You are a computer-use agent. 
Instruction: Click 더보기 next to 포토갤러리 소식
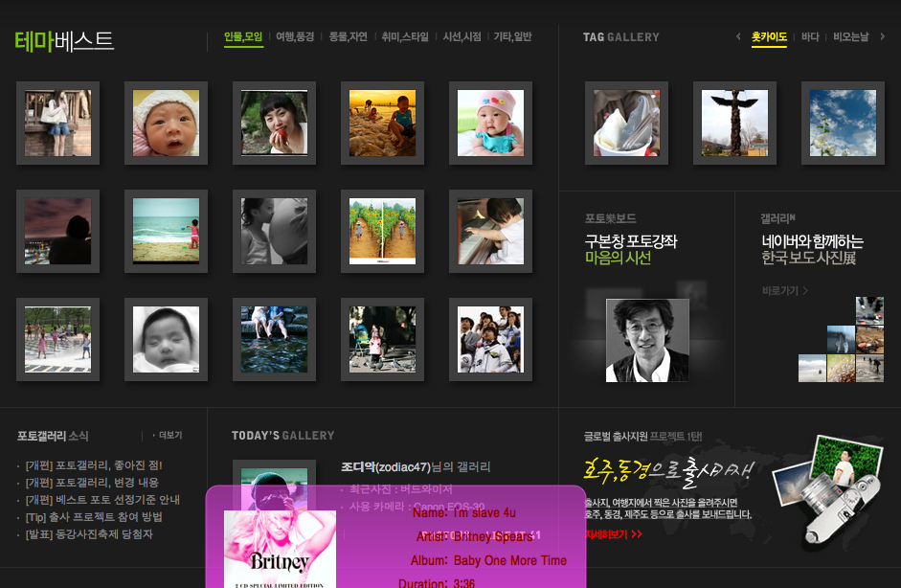(168, 435)
